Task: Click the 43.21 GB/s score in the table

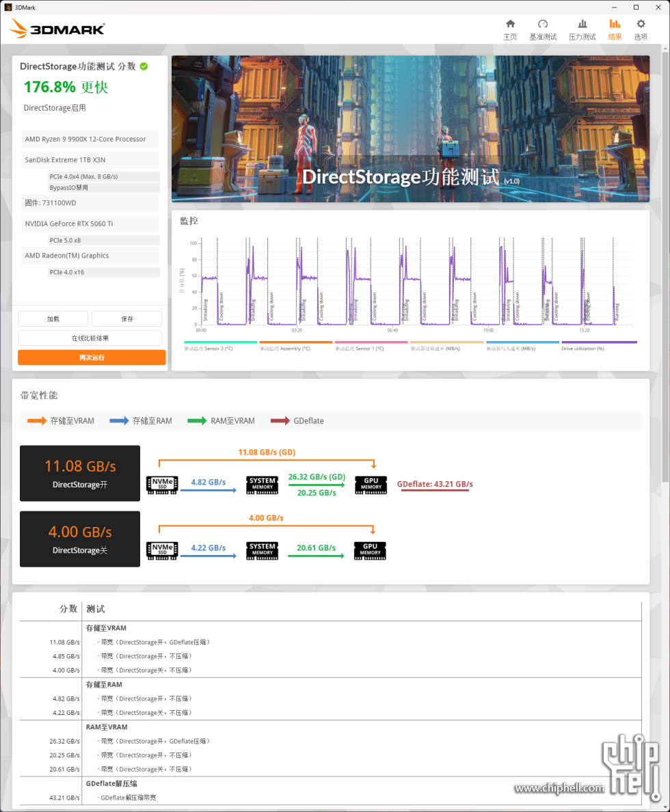Action: pos(64,798)
